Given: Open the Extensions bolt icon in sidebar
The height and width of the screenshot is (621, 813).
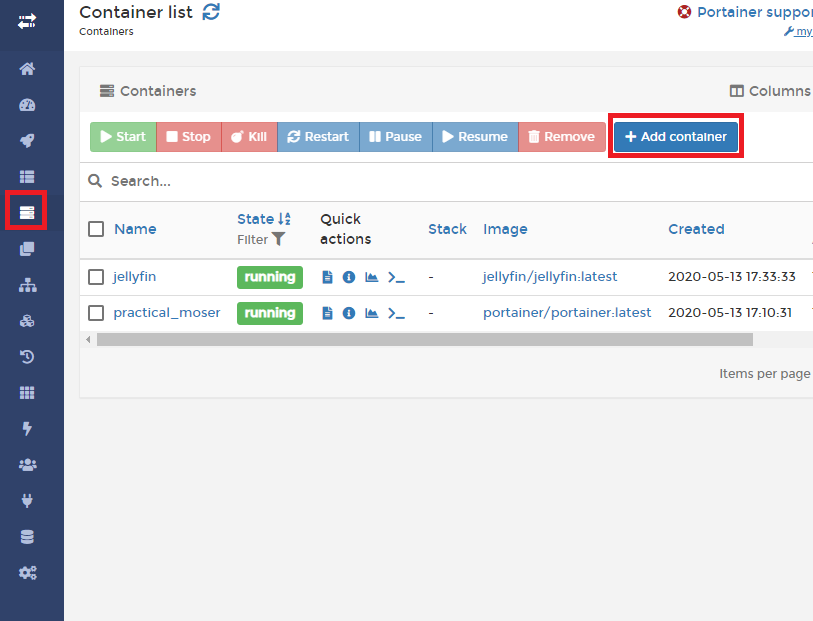Looking at the screenshot, I should (27, 429).
